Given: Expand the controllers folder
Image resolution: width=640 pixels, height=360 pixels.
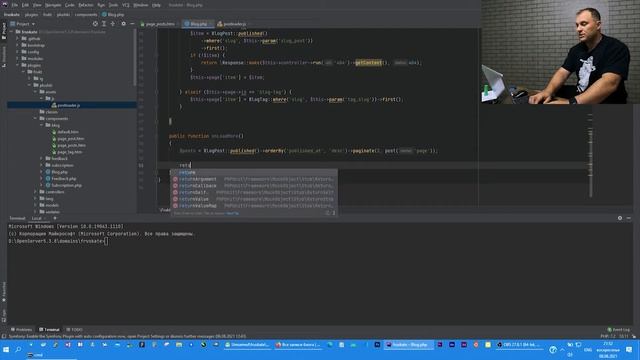Looking at the screenshot, I should coord(36,192).
